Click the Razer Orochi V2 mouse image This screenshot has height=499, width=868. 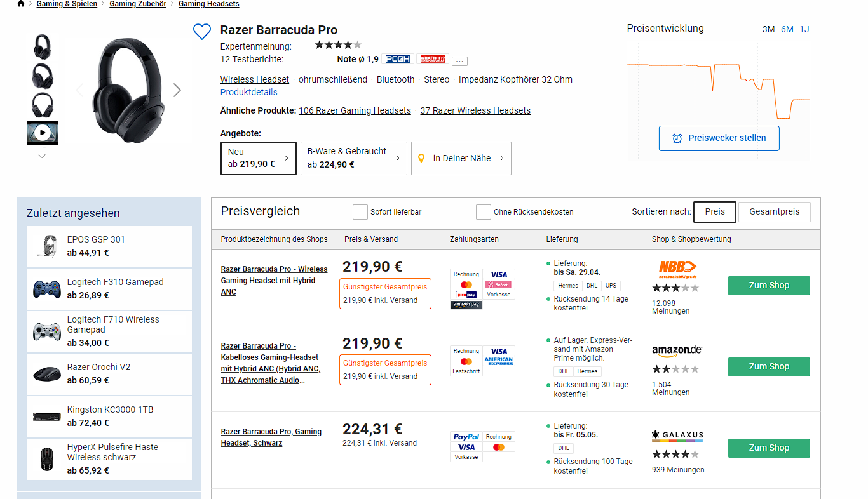point(47,374)
